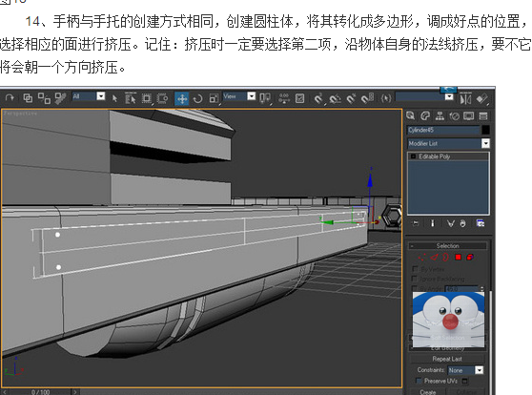Click the Repeat Last button
Viewport: 532px width, 395px height.
pos(447,359)
